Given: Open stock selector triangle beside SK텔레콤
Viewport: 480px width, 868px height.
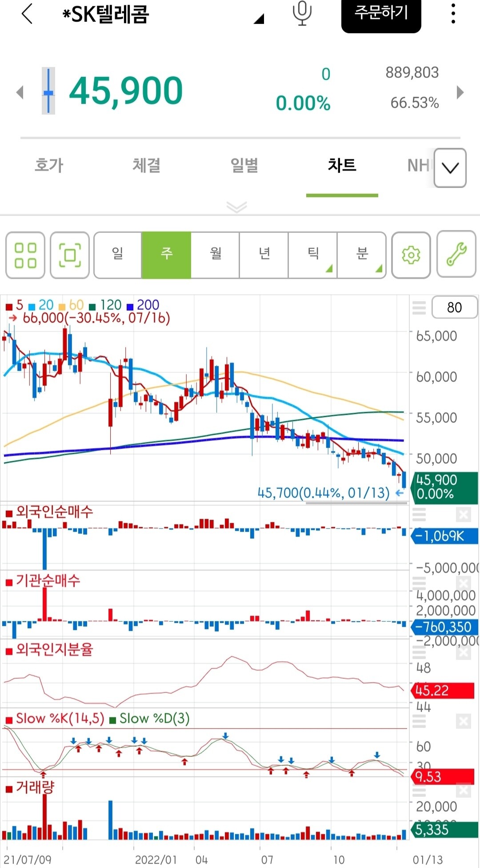Looking at the screenshot, I should click(x=259, y=19).
